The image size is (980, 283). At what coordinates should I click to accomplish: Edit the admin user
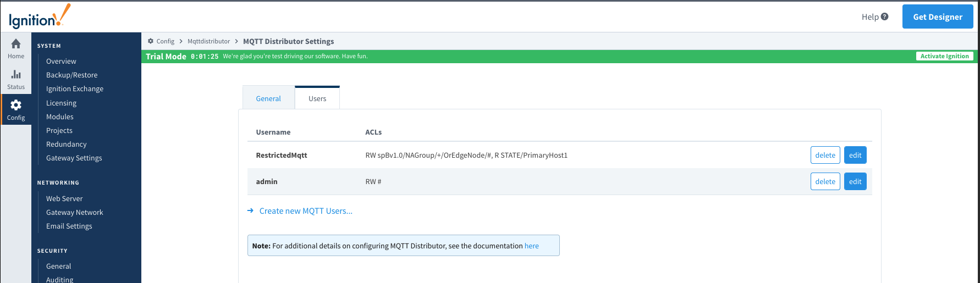(x=855, y=181)
